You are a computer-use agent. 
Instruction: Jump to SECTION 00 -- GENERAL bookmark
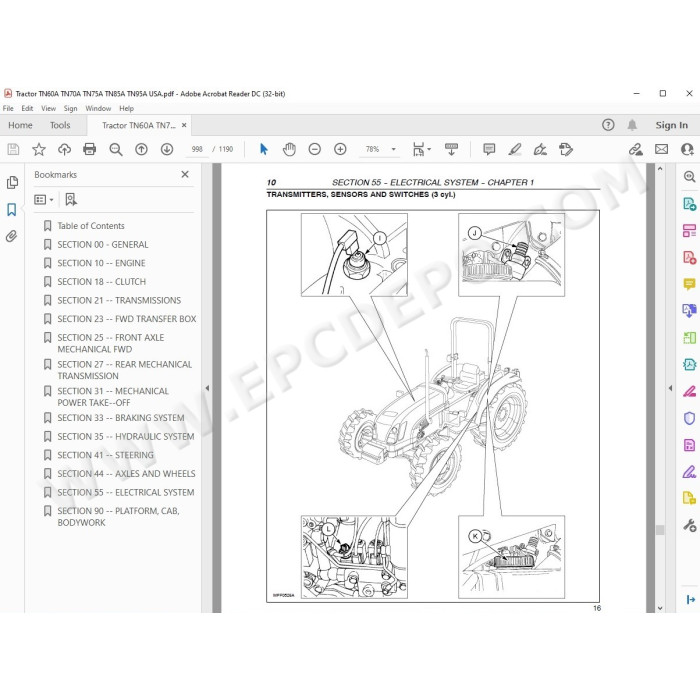click(103, 245)
